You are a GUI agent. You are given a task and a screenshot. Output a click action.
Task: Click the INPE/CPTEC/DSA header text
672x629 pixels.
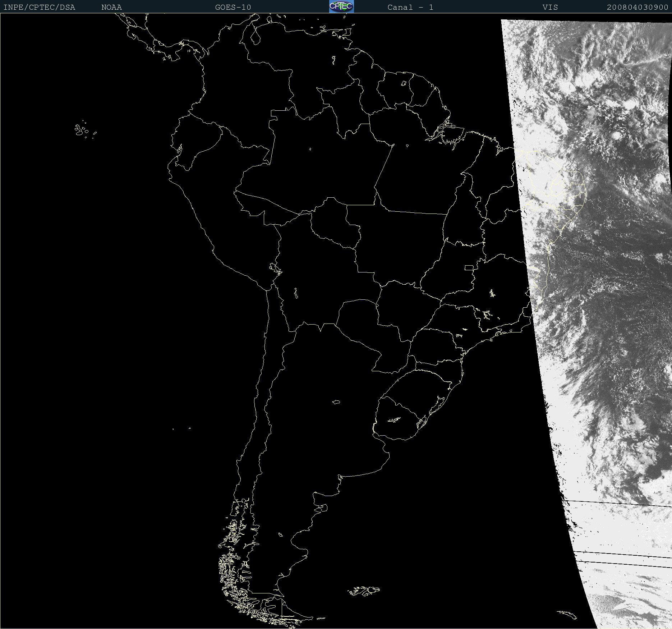pos(39,7)
